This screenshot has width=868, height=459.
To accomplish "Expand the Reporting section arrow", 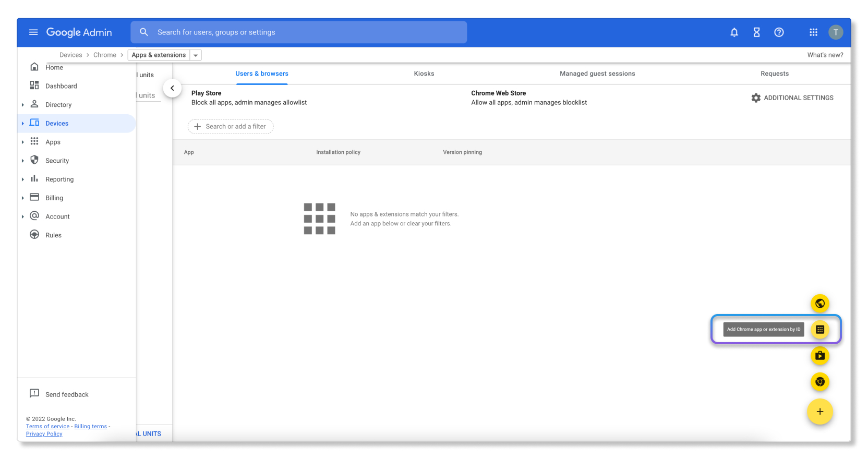I will pos(23,179).
